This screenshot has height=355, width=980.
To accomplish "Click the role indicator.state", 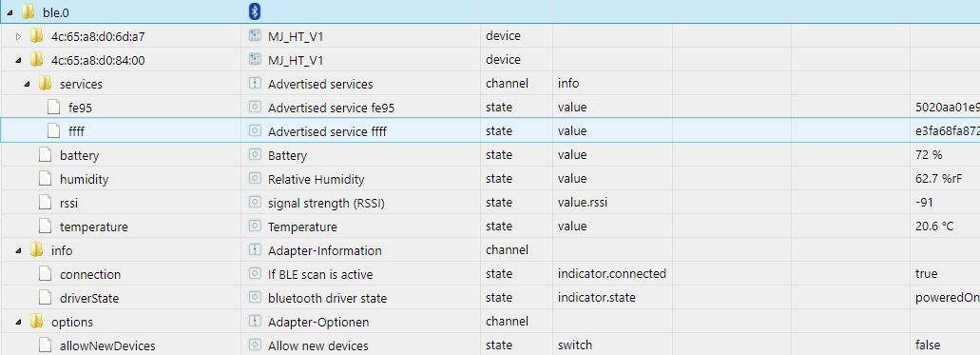I will [x=596, y=298].
